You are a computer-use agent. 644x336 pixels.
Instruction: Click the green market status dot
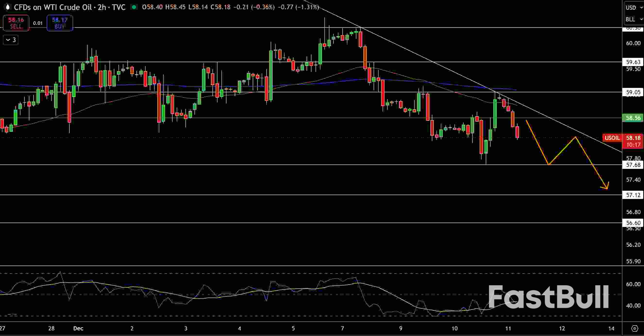[x=134, y=7]
